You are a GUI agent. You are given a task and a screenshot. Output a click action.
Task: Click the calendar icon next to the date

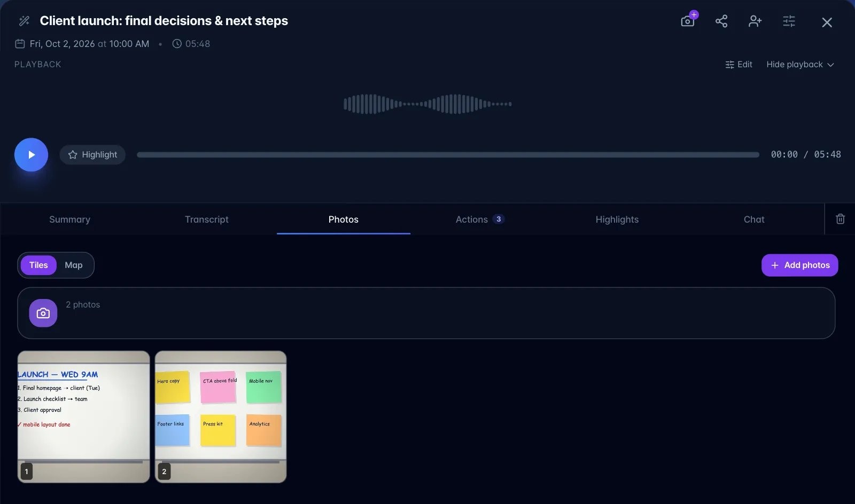click(20, 44)
